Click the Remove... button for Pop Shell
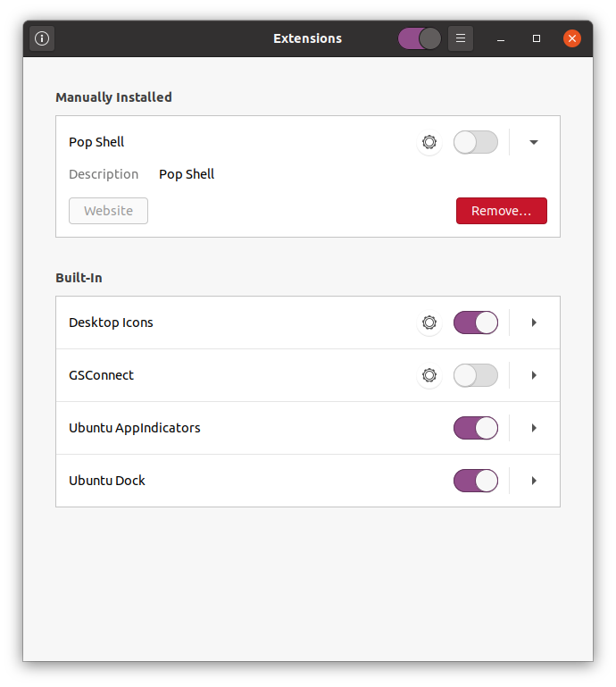This screenshot has height=687, width=616. (x=502, y=211)
